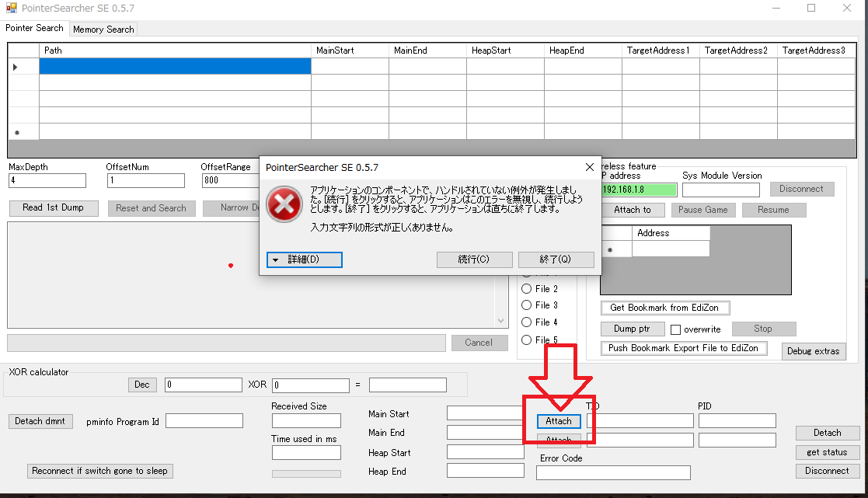Image resolution: width=868 pixels, height=498 pixels.
Task: Click the first TID field
Action: 640,421
